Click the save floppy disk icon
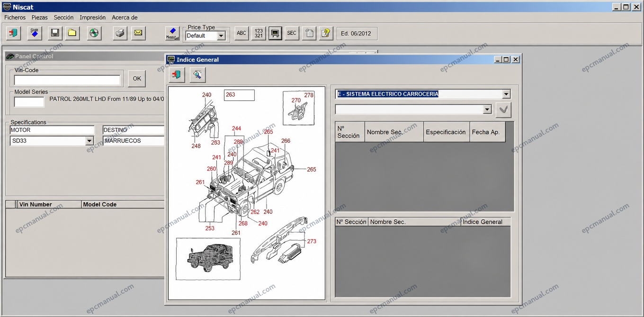The image size is (644, 317). (x=55, y=33)
